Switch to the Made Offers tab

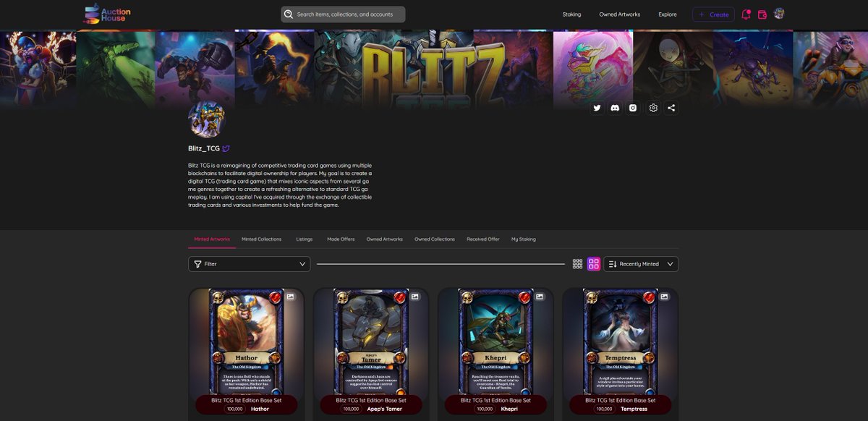pos(341,239)
